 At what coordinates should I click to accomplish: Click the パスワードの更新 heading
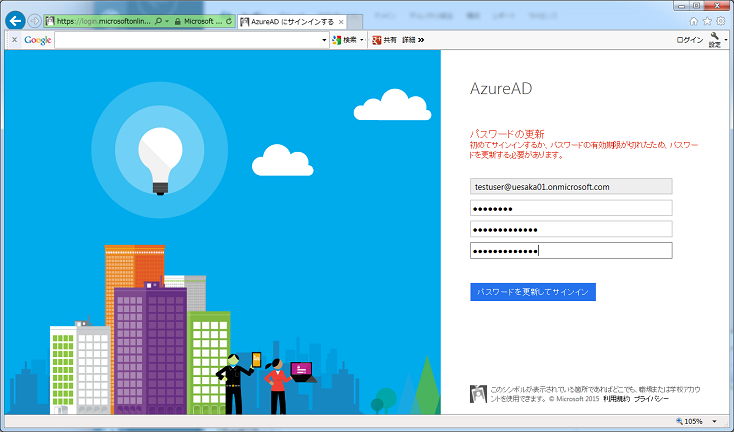coord(507,134)
